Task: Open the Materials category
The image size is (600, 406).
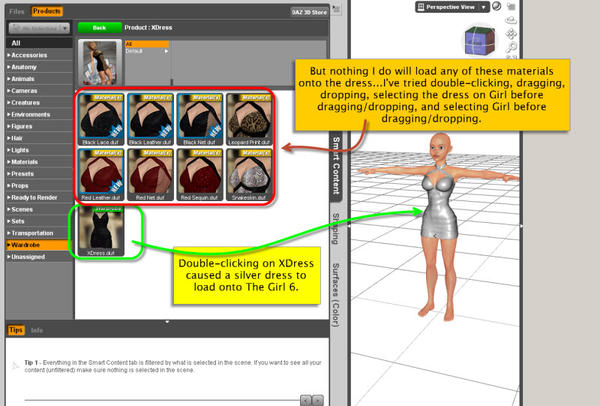Action: pyautogui.click(x=39, y=162)
